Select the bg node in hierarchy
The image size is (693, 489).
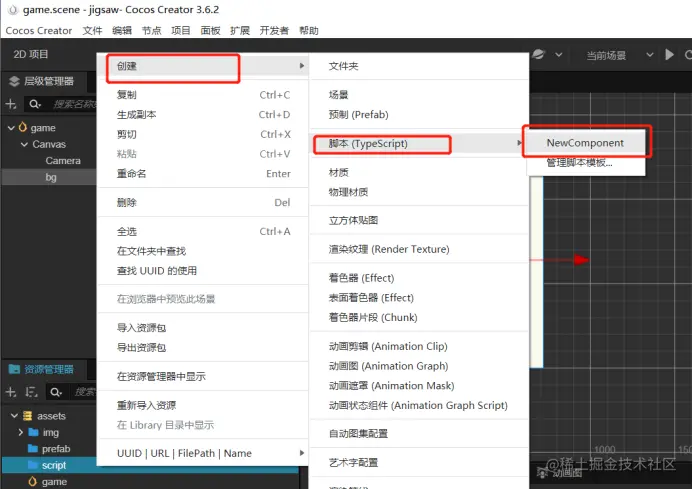[x=49, y=177]
